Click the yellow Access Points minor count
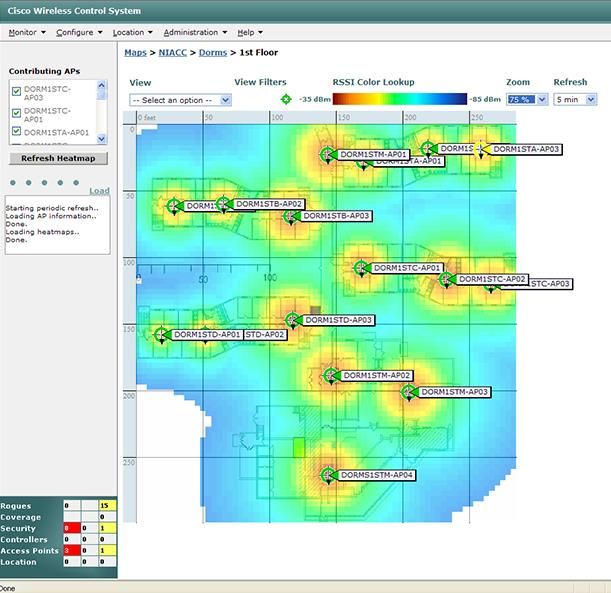The height and width of the screenshot is (593, 611). [x=107, y=551]
